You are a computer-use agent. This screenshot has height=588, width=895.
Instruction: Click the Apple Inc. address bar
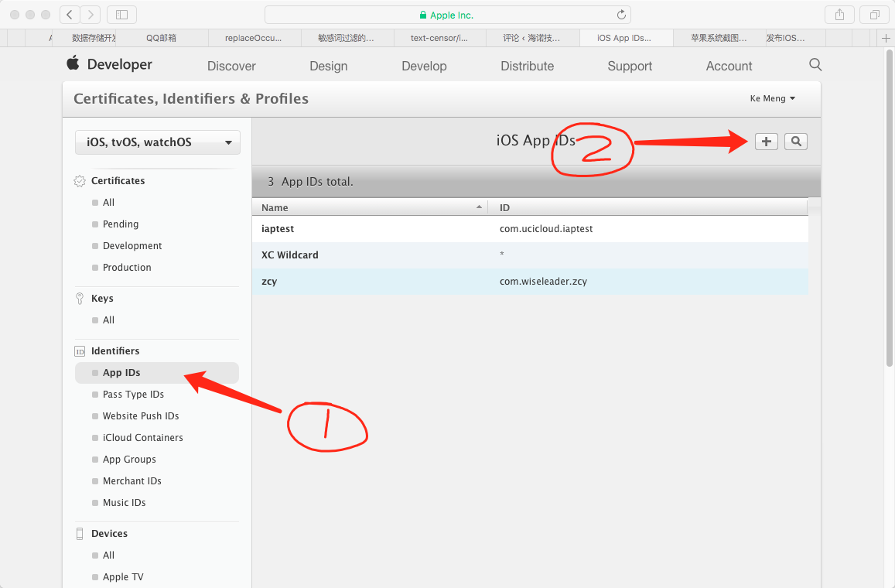coord(447,15)
